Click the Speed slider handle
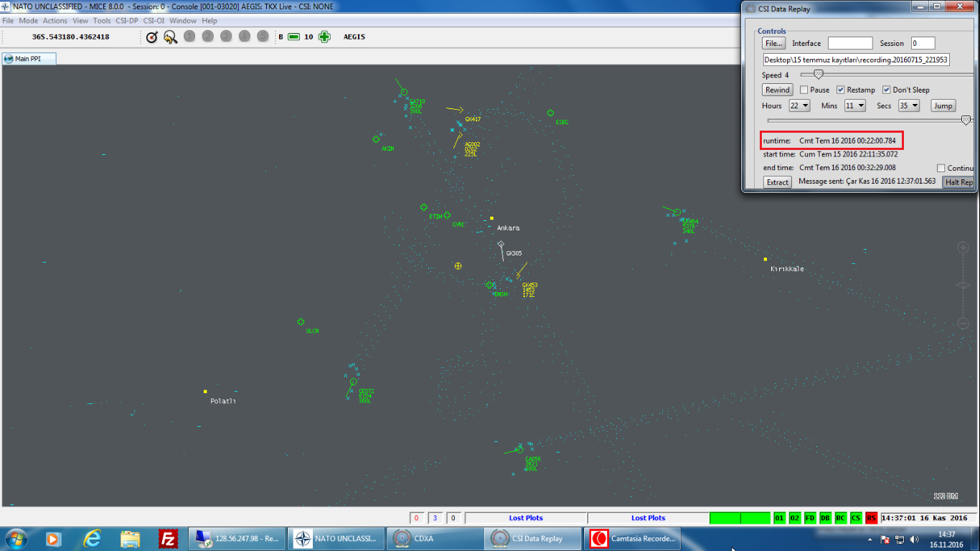 coord(819,74)
